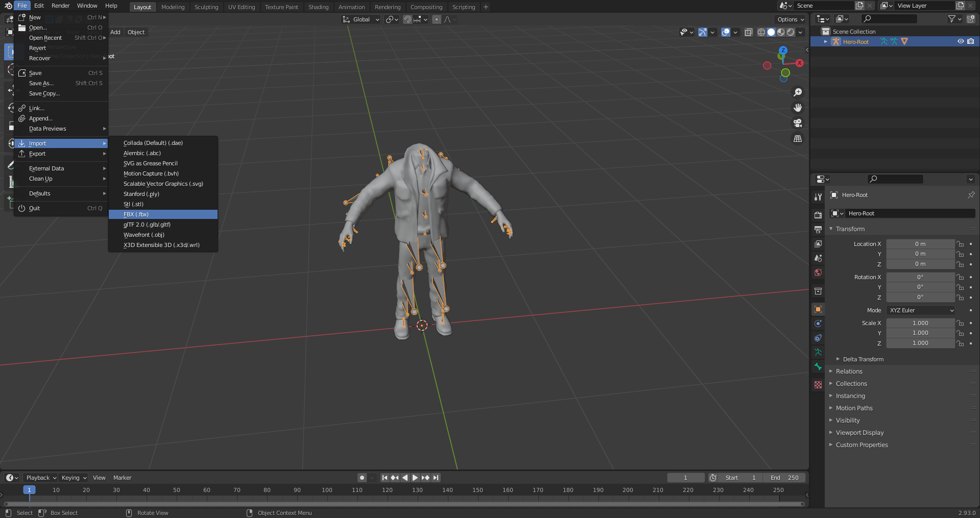Click the play animation button
The image size is (980, 518).
(415, 478)
